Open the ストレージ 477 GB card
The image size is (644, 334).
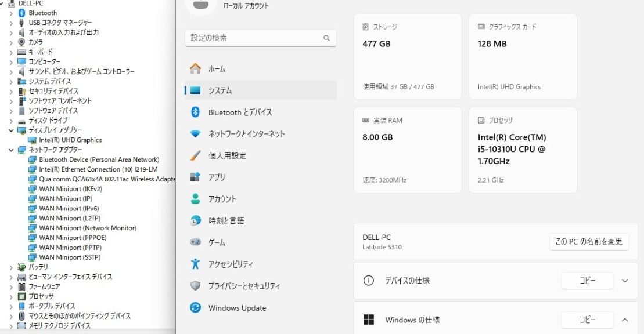coord(408,57)
